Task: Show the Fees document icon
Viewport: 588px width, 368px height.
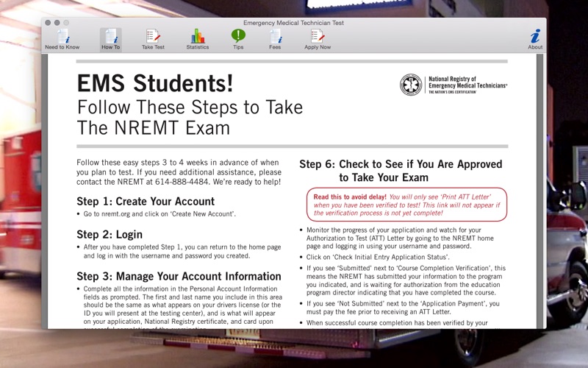Action: [x=275, y=40]
